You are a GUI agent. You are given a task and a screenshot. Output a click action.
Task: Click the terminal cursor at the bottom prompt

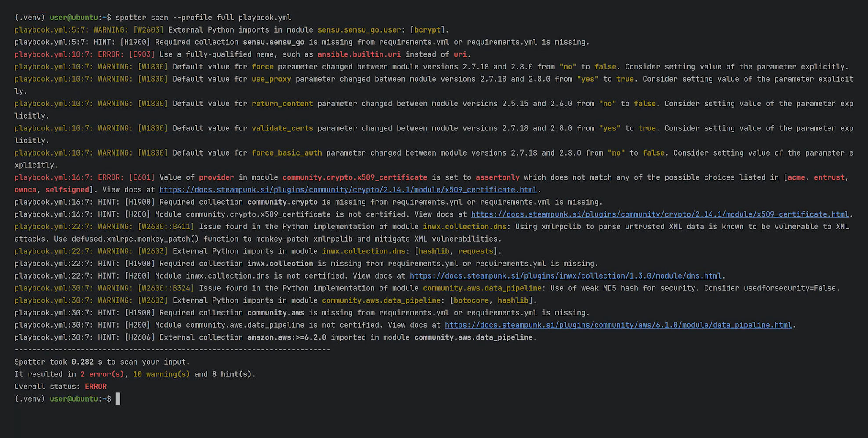[x=118, y=399]
